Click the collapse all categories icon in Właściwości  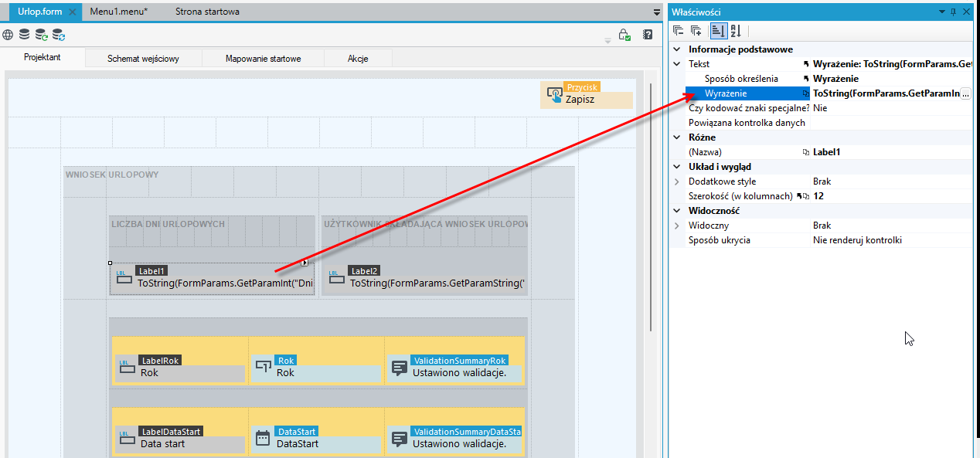click(678, 31)
